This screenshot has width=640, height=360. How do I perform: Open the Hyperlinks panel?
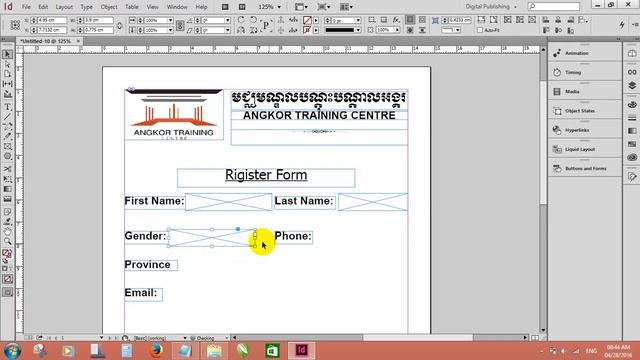pos(585,130)
